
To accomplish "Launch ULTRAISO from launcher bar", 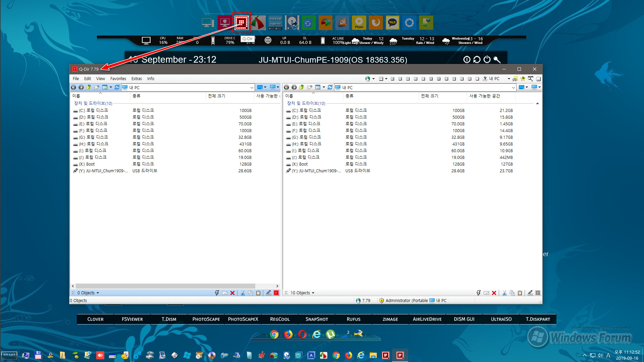I will pos(501,319).
